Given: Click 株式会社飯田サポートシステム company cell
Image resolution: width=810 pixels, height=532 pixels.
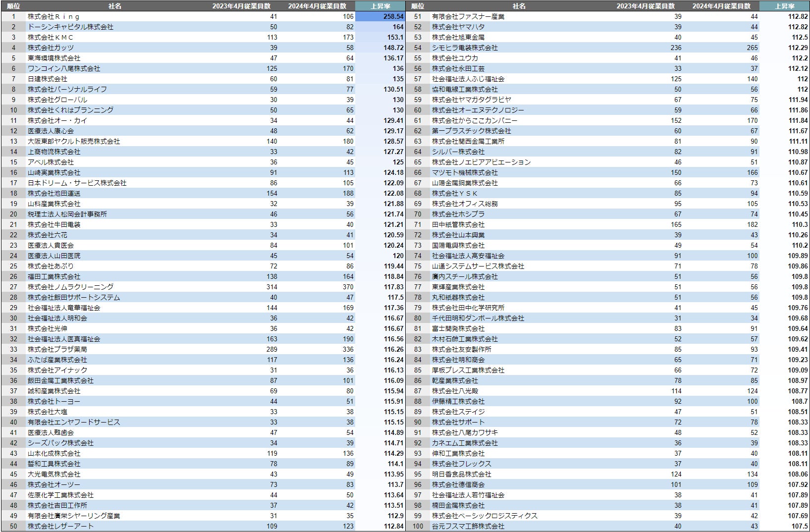Looking at the screenshot, I should pyautogui.click(x=74, y=297).
